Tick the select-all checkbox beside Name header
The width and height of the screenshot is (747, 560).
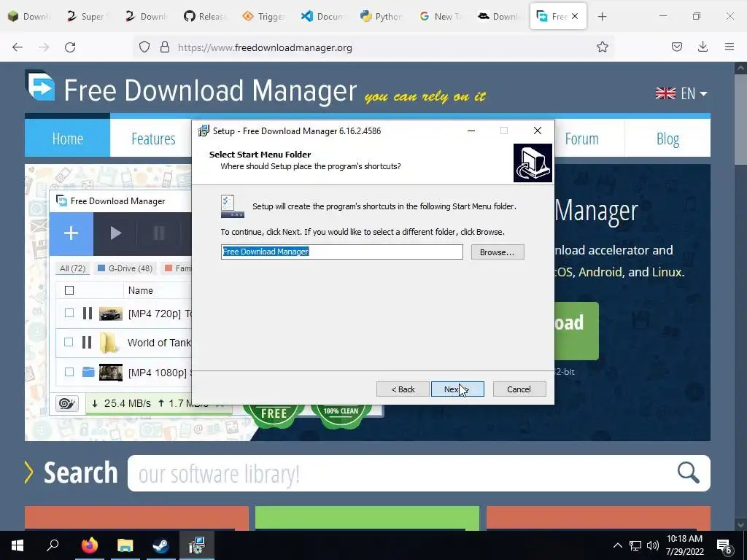[x=69, y=290]
